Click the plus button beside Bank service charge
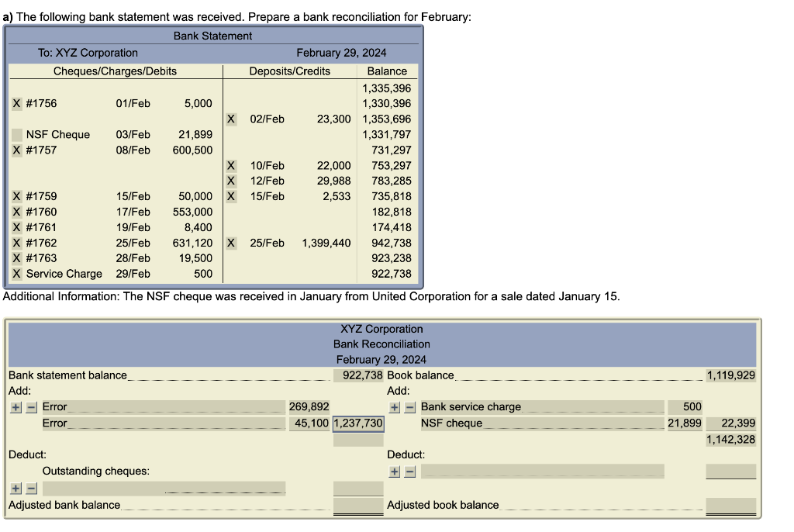794x532 pixels. (397, 406)
